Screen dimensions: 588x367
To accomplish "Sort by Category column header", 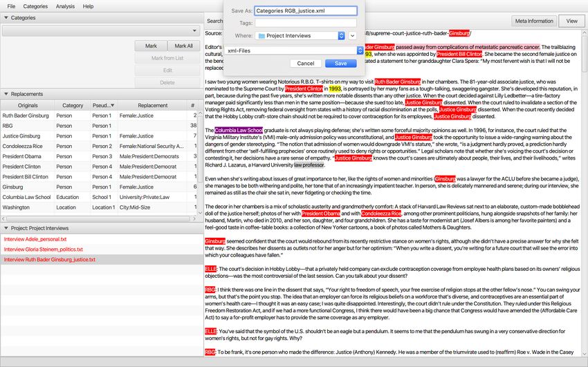I will (x=73, y=106).
